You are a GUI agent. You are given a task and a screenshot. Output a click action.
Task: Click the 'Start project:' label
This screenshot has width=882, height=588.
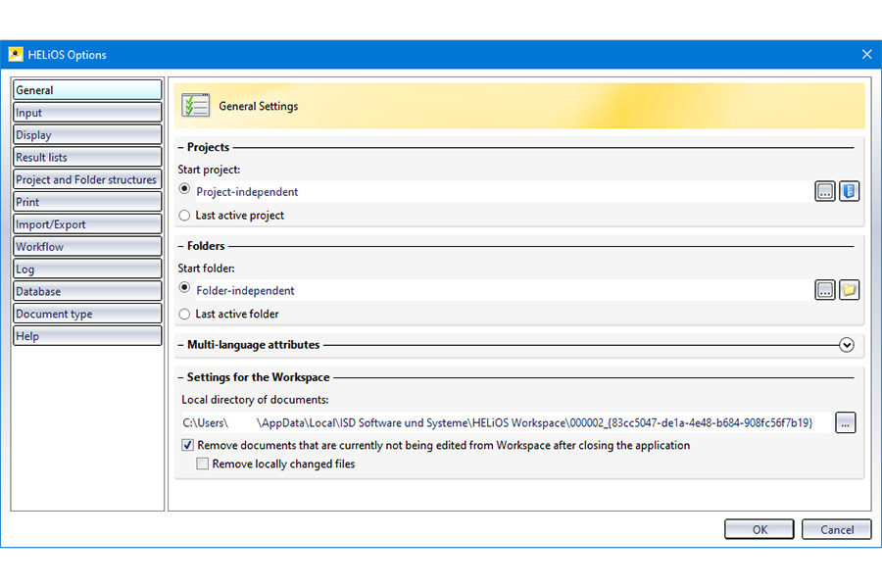[x=209, y=170]
